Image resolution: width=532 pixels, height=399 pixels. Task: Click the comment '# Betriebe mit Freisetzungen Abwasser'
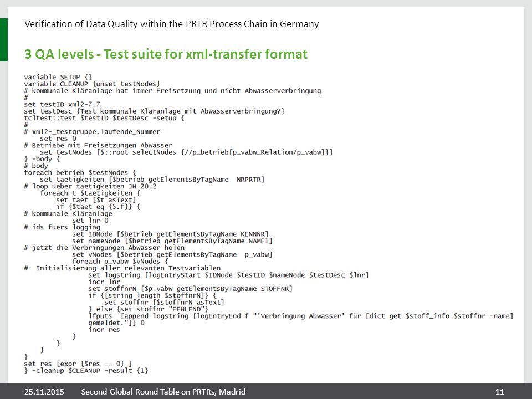98,145
